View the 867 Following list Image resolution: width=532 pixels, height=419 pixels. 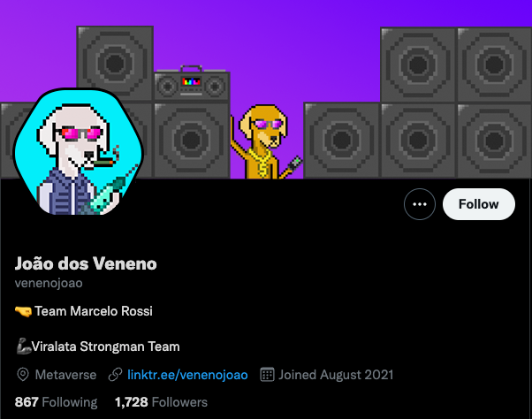point(56,402)
